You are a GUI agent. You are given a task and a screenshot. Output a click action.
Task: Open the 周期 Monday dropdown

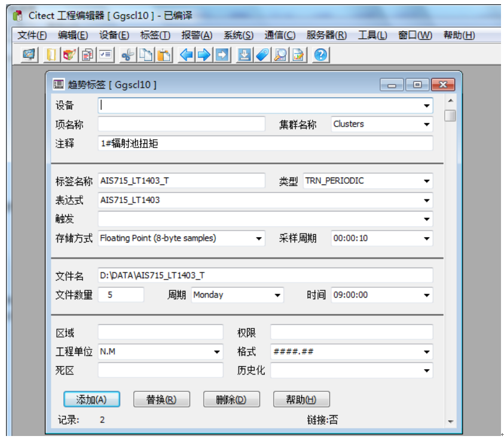point(276,294)
